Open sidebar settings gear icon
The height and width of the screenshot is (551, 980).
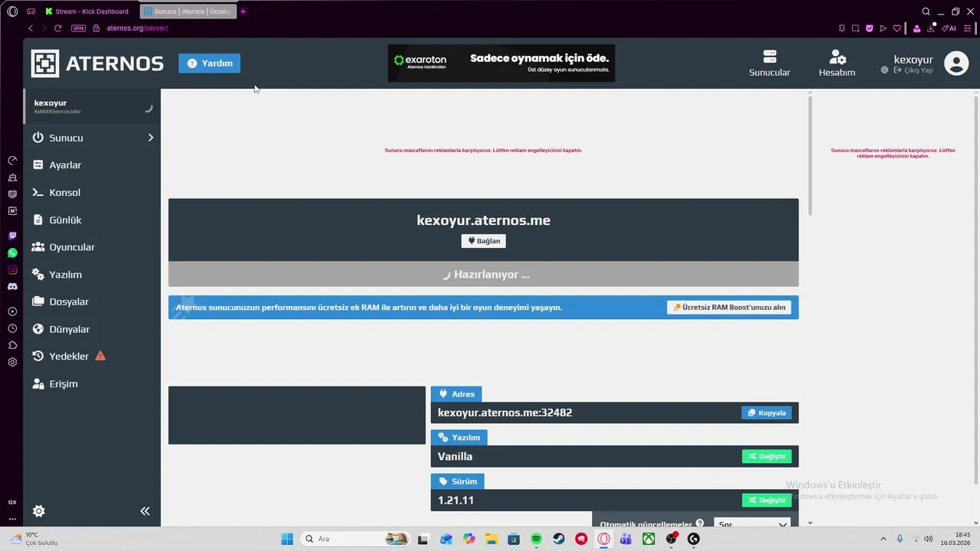(39, 511)
